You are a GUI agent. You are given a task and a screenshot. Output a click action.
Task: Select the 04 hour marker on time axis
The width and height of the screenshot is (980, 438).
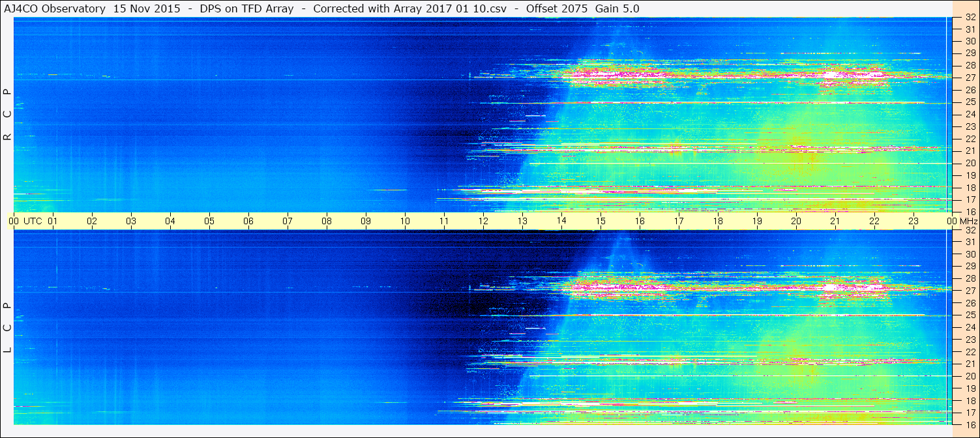tap(170, 221)
